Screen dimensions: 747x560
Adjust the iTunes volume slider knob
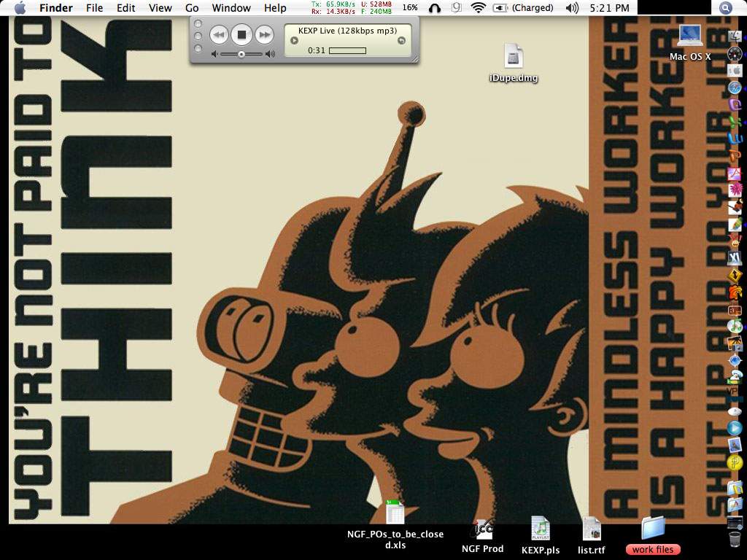241,54
